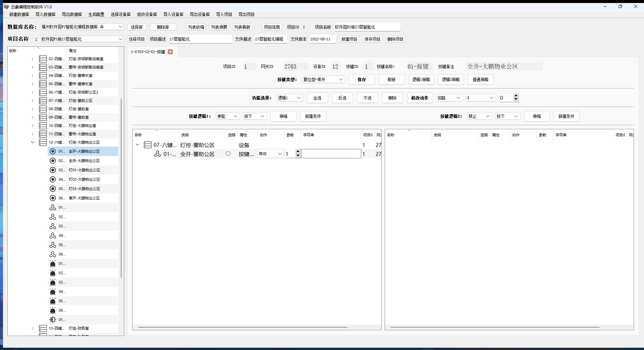Click the device icon for 02-四键 灯控-安明斯副总裁室
The height and width of the screenshot is (350, 644).
pyautogui.click(x=43, y=59)
